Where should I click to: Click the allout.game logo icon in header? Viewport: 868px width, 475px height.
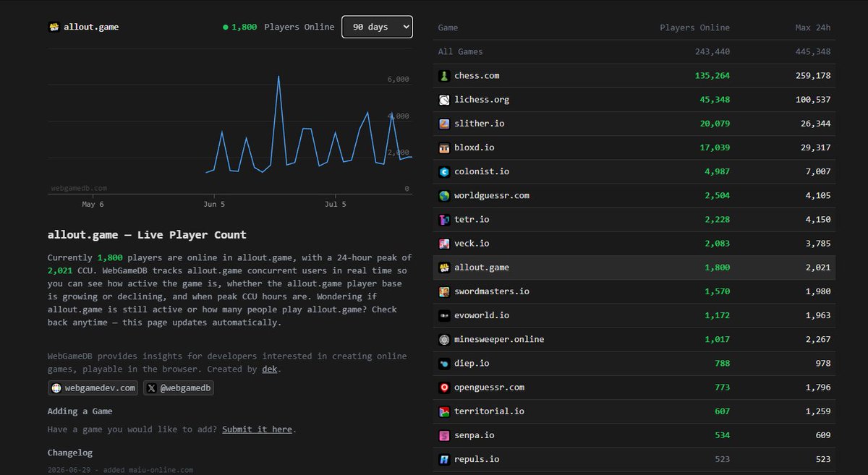coord(54,27)
